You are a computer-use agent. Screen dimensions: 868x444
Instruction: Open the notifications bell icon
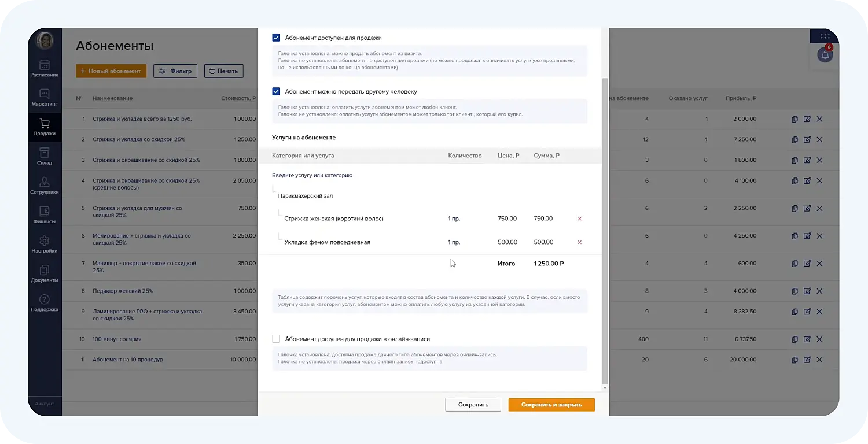pos(825,55)
